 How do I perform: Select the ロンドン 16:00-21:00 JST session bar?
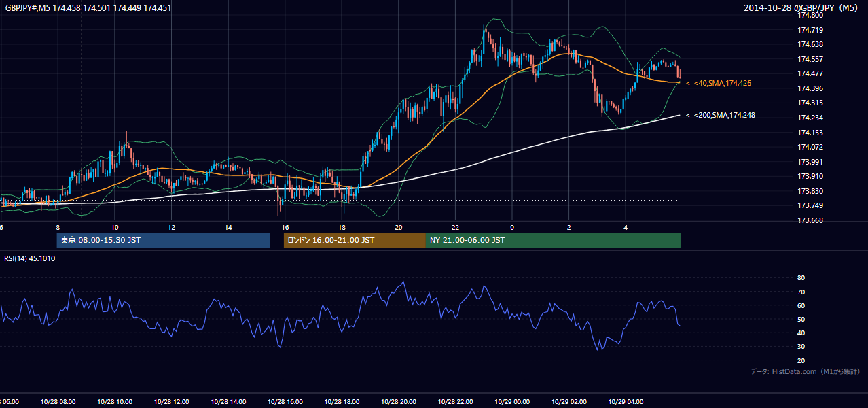[x=355, y=240]
